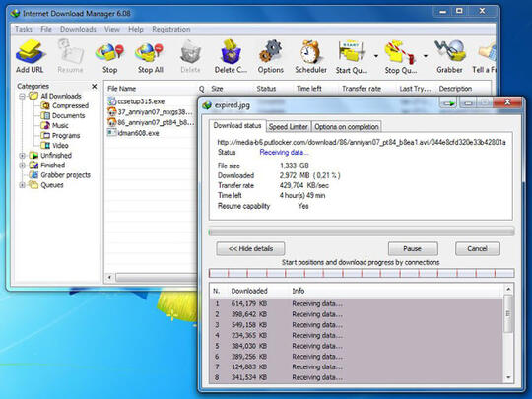Expand the Queues tree node

[23, 185]
